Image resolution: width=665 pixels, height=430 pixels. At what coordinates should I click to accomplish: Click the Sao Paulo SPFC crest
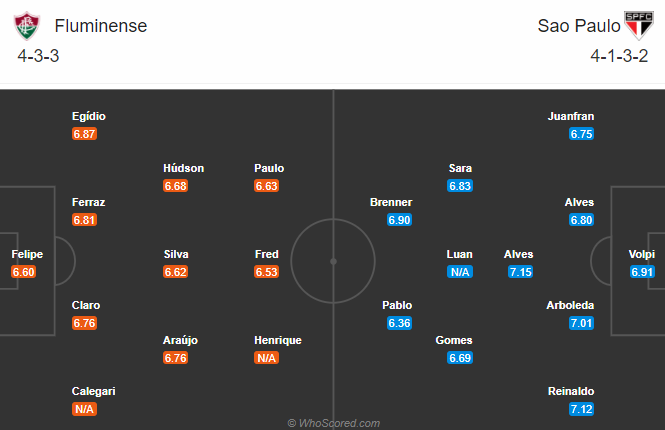[x=639, y=26]
